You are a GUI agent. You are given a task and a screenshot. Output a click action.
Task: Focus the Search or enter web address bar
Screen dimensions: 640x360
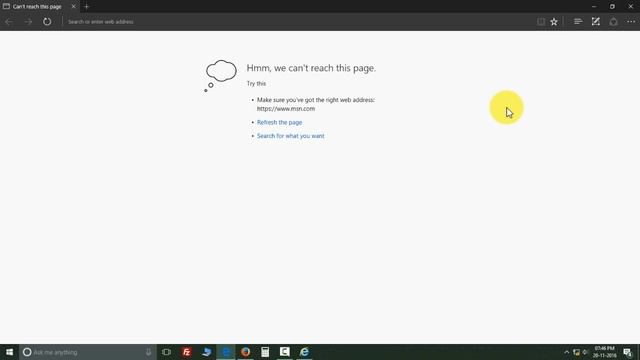tap(298, 22)
